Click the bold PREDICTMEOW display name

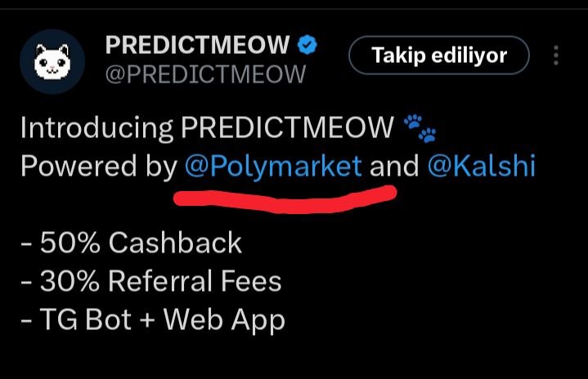197,47
